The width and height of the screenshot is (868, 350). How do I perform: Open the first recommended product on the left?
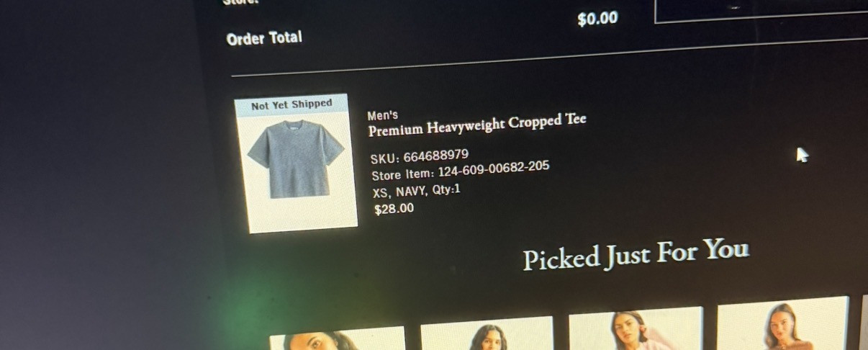(338, 338)
